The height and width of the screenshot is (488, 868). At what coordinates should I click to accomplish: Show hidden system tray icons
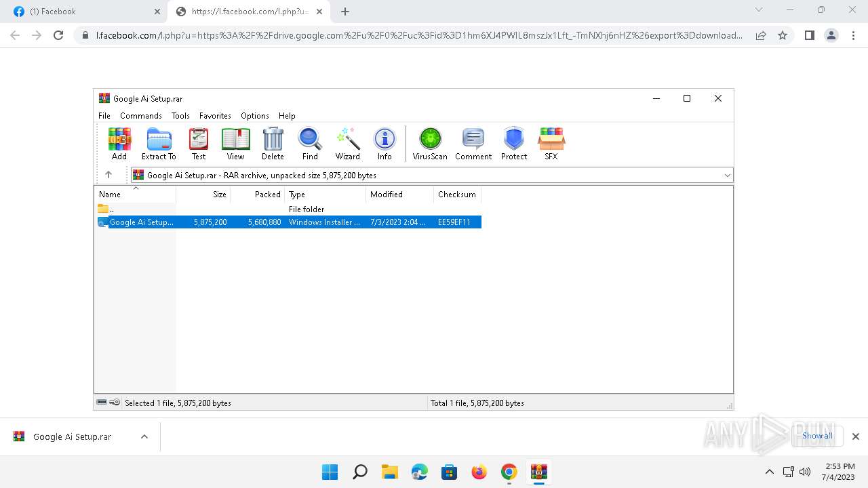(769, 472)
